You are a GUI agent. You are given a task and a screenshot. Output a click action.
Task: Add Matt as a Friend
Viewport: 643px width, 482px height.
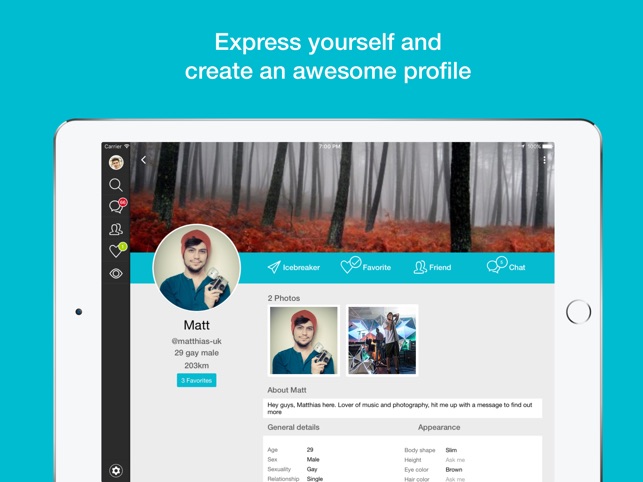tap(432, 267)
